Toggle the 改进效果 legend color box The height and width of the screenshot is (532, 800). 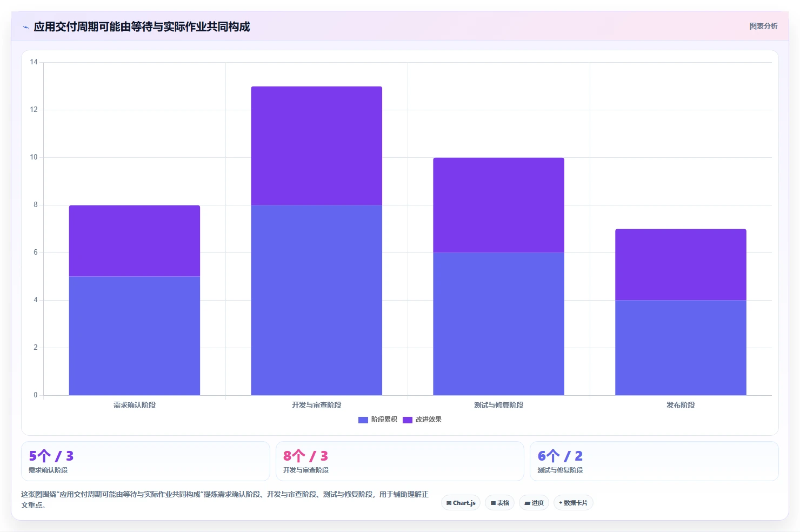coord(408,420)
